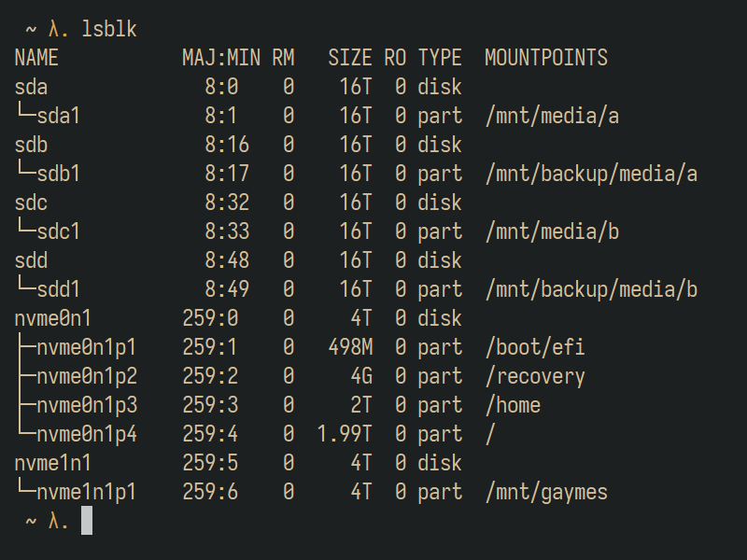Click the part type of sdc1
The height and width of the screenshot is (560, 747).
pos(440,232)
